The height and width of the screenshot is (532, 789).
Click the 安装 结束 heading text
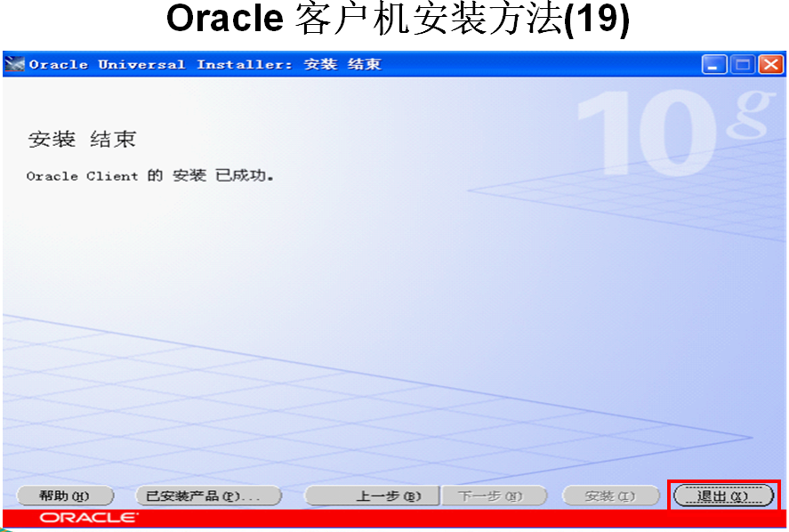point(82,139)
